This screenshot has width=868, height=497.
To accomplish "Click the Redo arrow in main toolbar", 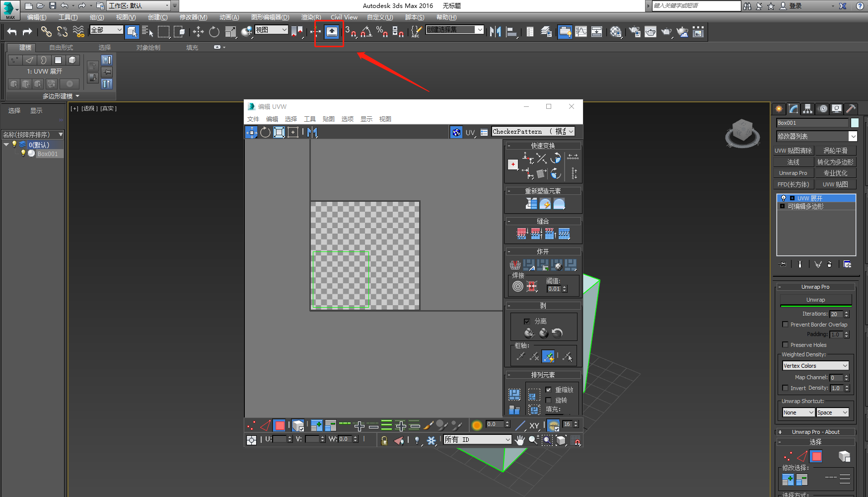I will coord(27,32).
